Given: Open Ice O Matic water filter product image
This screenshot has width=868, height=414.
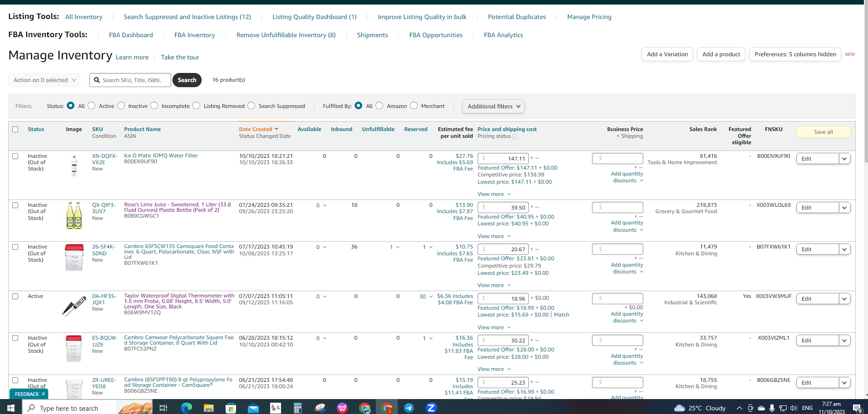Looking at the screenshot, I should [x=74, y=166].
